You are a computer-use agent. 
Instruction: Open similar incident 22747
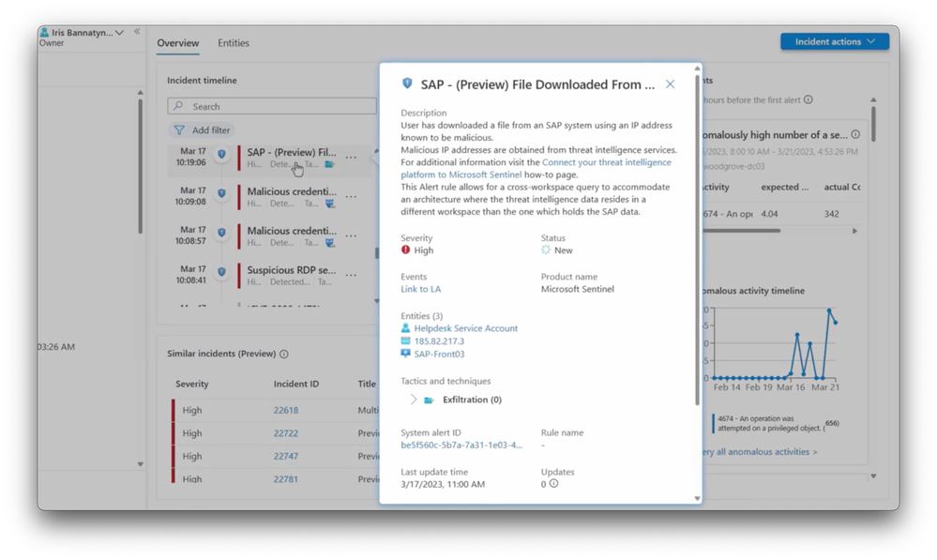[286, 456]
